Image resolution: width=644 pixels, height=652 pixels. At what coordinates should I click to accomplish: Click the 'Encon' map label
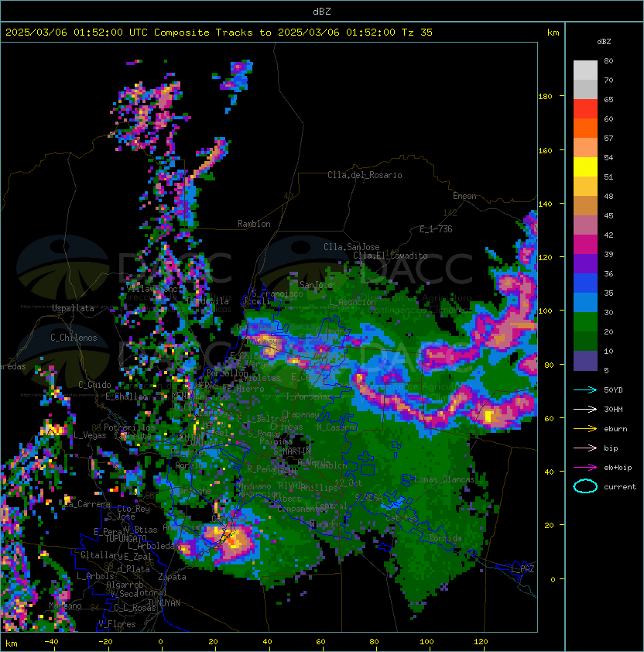(464, 196)
